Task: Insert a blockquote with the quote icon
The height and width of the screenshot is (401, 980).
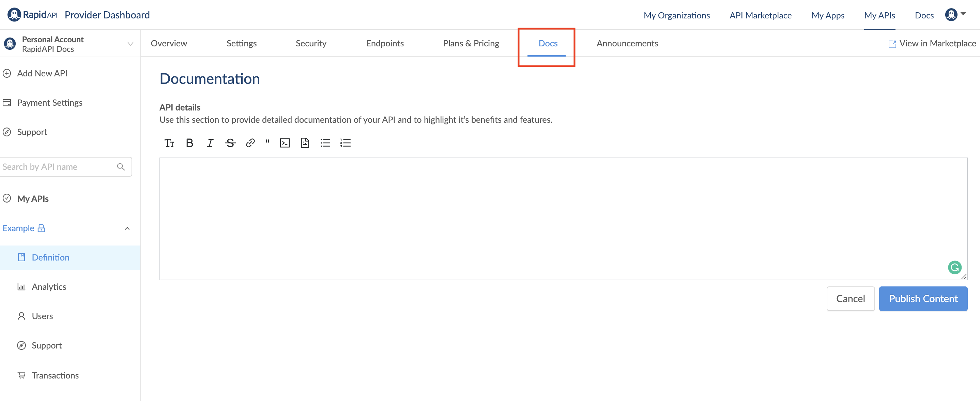Action: [267, 142]
